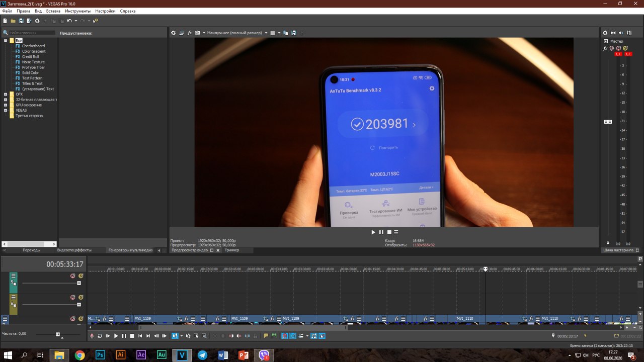Copy snapshot to clipboard in preview
Image resolution: width=644 pixels, height=362 pixels.
[286, 33]
